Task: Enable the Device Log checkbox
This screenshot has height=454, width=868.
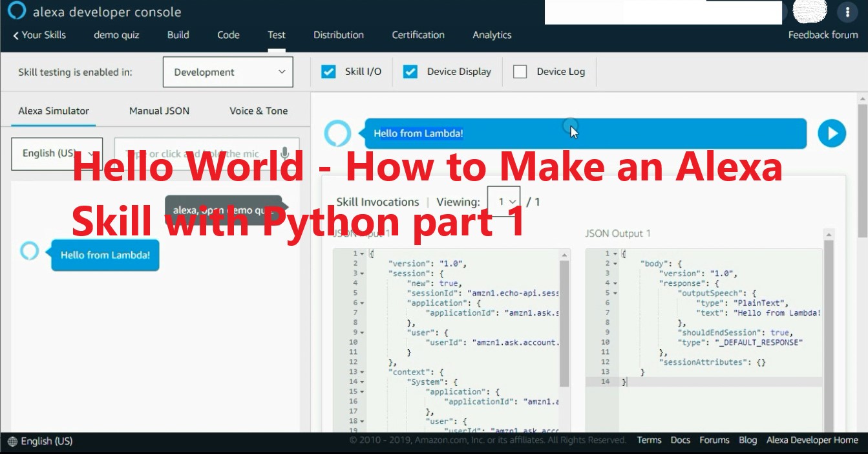Action: click(x=520, y=71)
